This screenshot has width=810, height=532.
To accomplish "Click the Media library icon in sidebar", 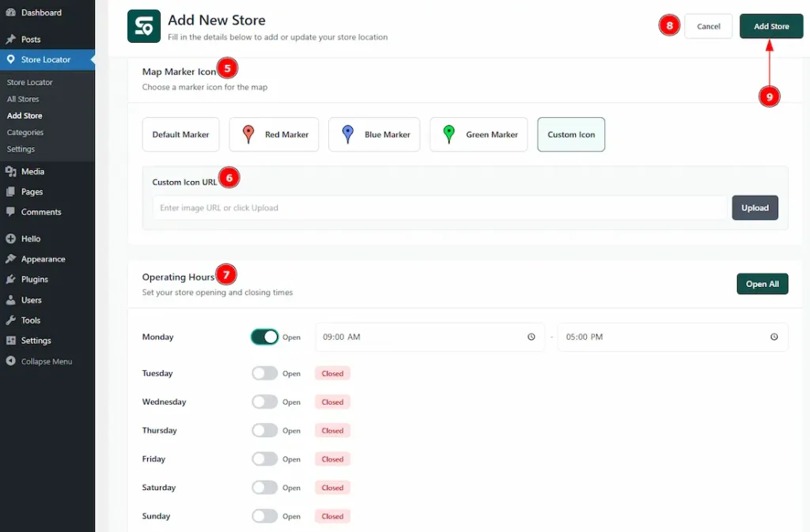I will 9,171.
